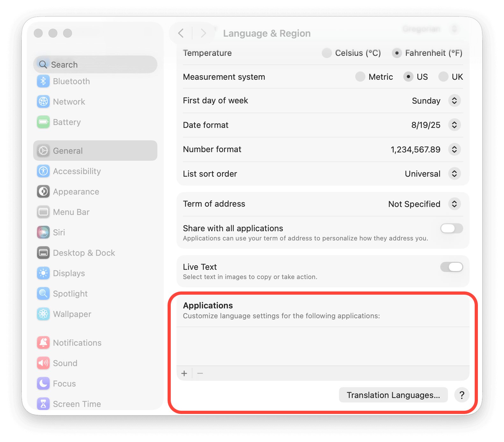Click the Focus moon icon
Image resolution: width=504 pixels, height=442 pixels.
tap(43, 384)
